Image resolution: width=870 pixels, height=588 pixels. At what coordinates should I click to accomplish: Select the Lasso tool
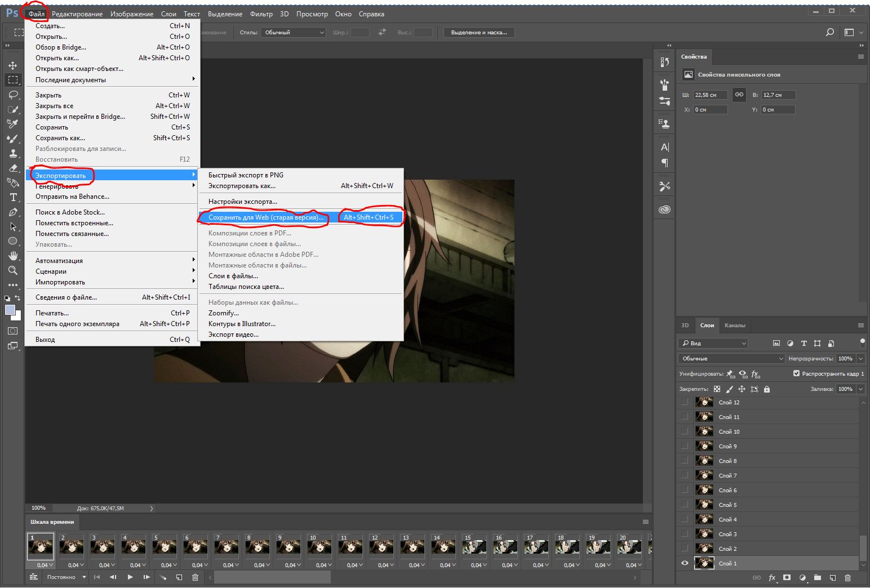[x=13, y=95]
